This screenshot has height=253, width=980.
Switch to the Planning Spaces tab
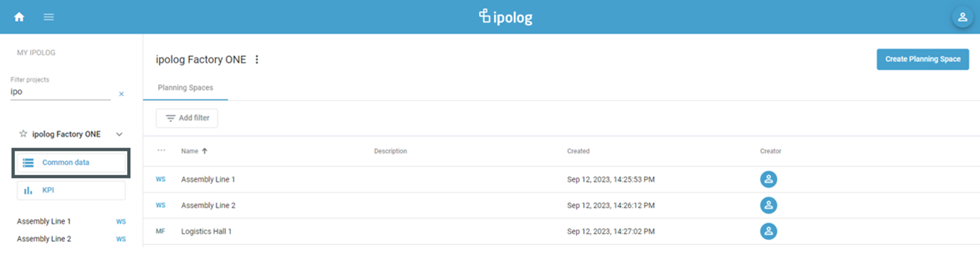[x=185, y=88]
